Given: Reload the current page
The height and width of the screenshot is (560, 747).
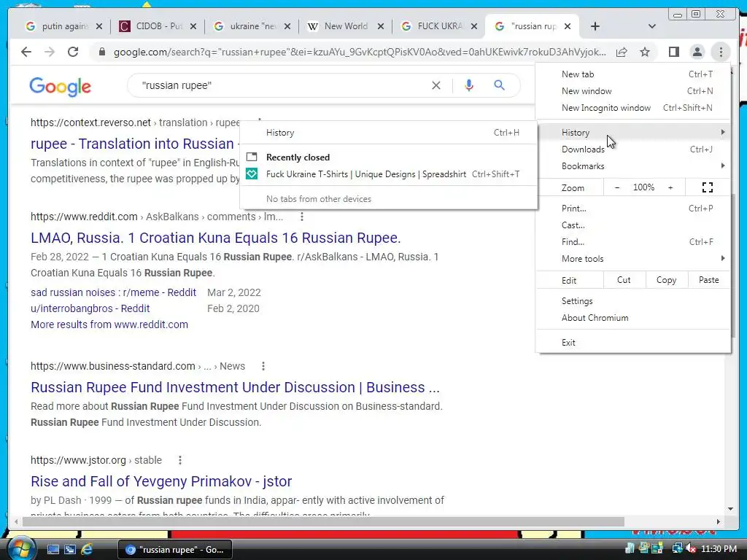Looking at the screenshot, I should (x=73, y=52).
